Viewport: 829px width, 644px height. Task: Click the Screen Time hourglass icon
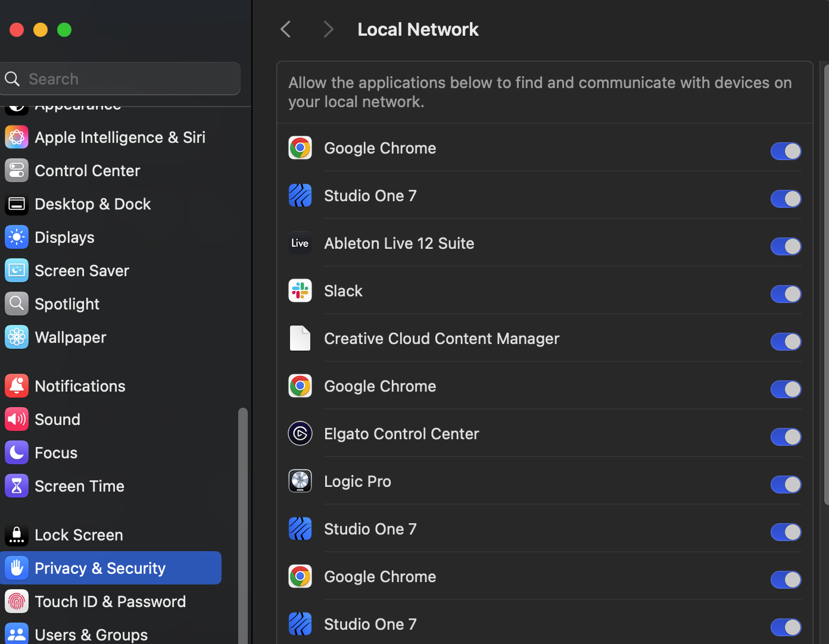(17, 486)
